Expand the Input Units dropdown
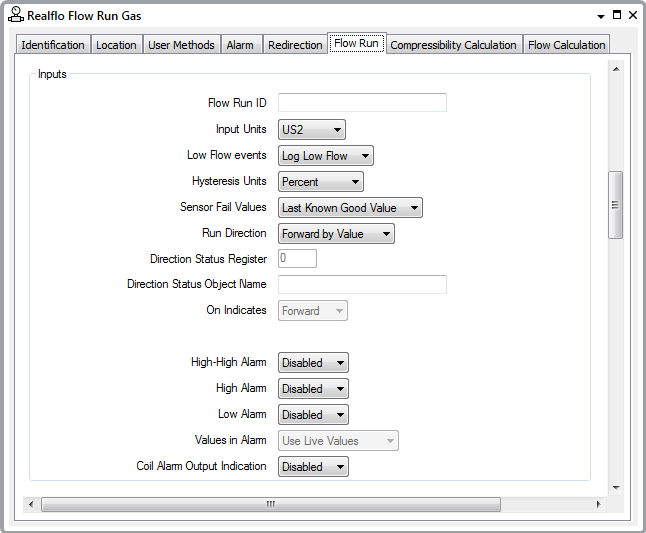 tap(312, 130)
